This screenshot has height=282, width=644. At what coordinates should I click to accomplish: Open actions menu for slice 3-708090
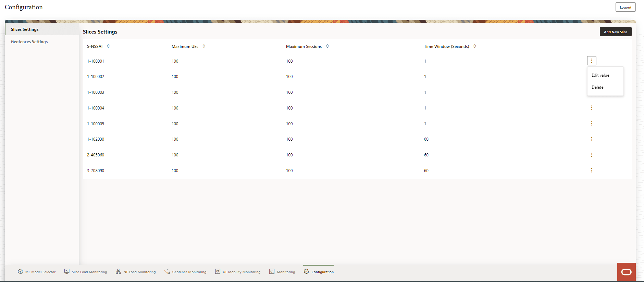(x=592, y=170)
